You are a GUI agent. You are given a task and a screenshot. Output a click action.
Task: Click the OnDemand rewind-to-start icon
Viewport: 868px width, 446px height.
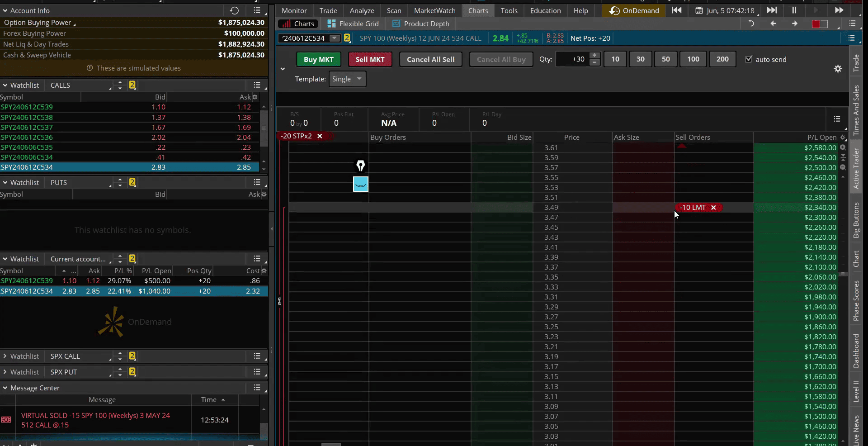click(x=676, y=10)
